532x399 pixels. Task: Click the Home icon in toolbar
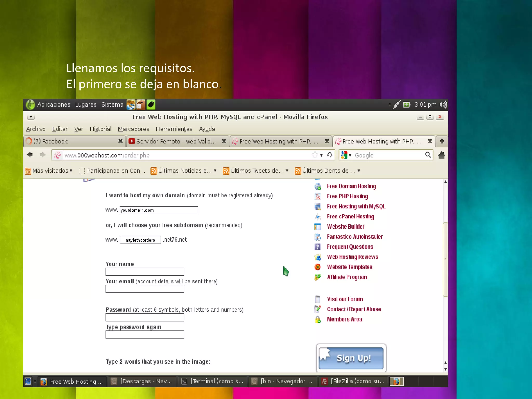click(441, 155)
